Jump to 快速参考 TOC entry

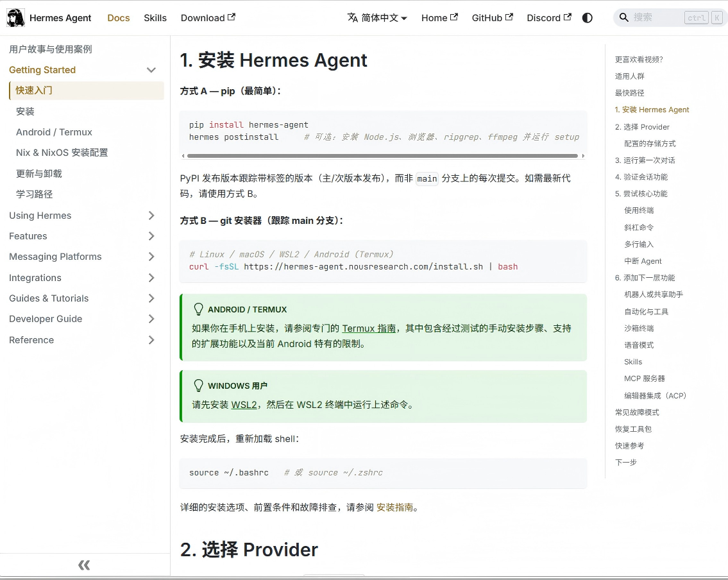point(630,446)
